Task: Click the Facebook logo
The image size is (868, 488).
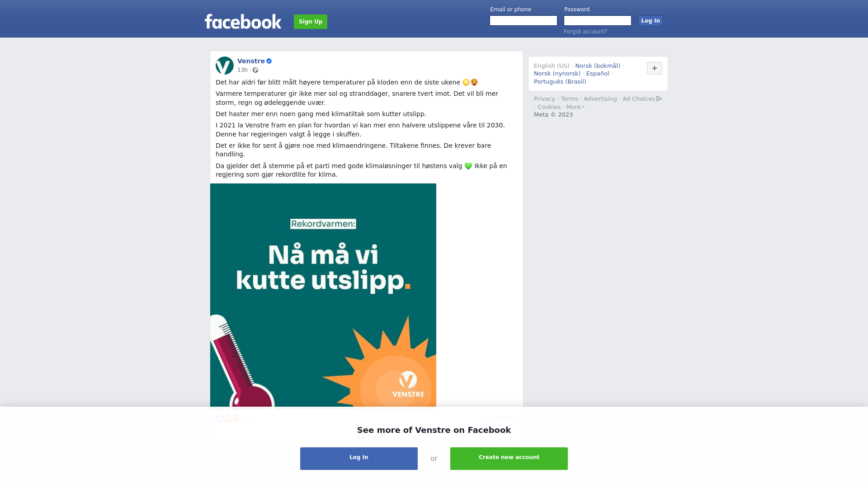Action: point(243,22)
